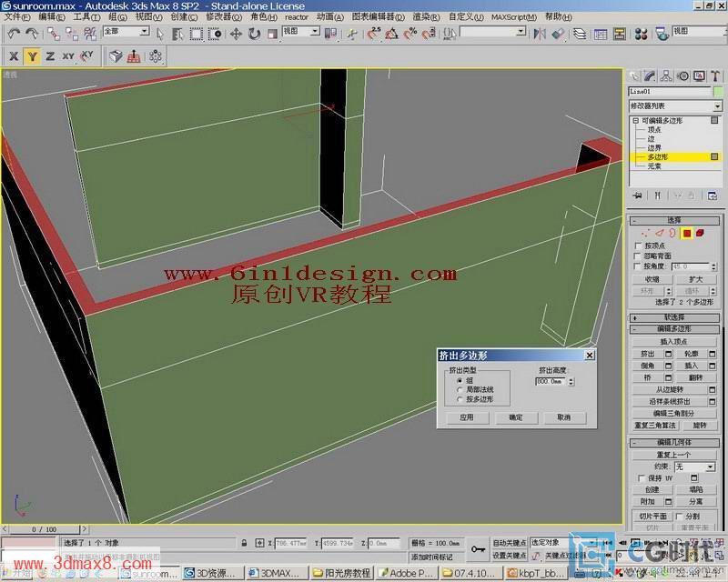Click the Redo arrow icon
Image resolution: width=728 pixels, height=582 pixels.
32,34
